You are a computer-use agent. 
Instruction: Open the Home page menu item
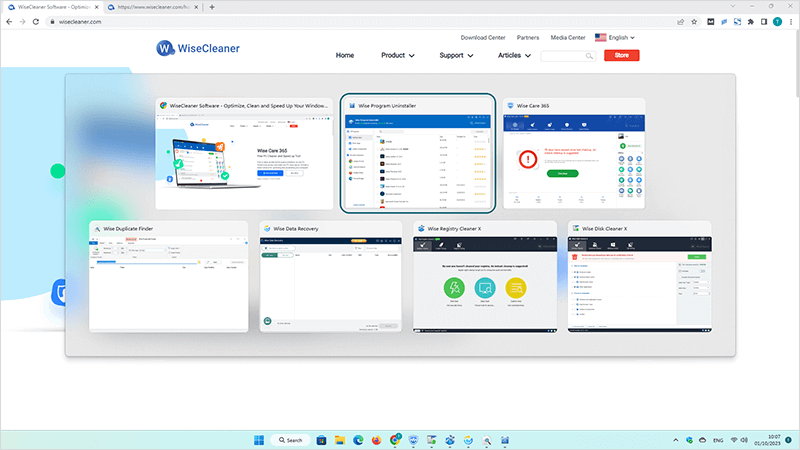(x=345, y=55)
